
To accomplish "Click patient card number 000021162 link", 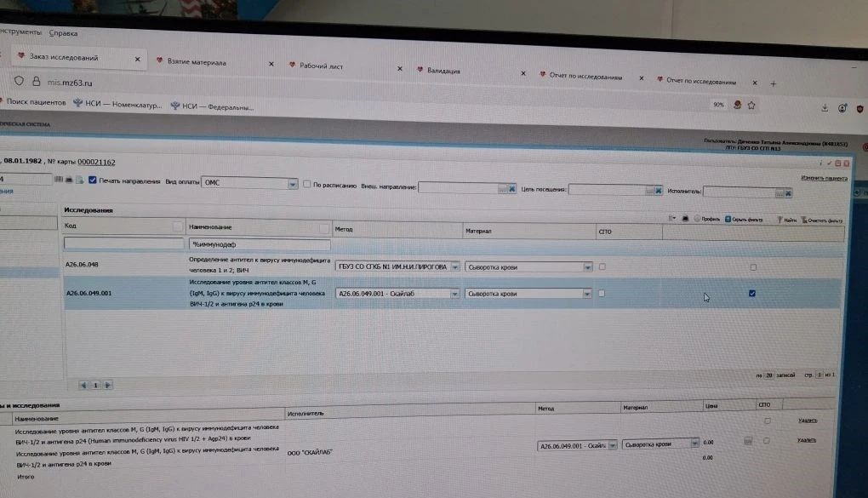I will pyautogui.click(x=96, y=162).
